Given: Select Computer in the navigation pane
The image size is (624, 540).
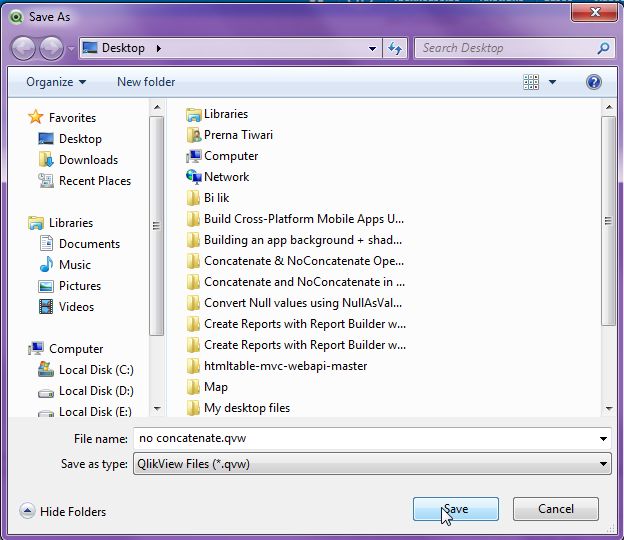Looking at the screenshot, I should [x=76, y=349].
